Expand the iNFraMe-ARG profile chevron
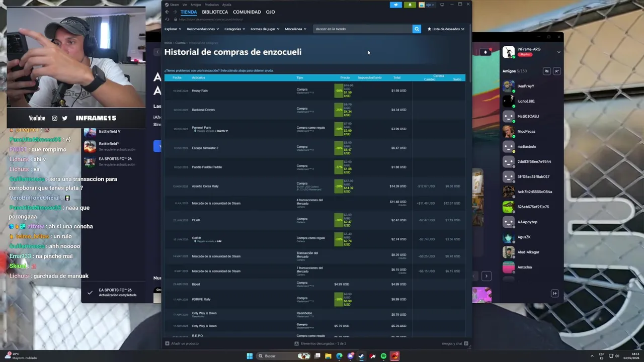644x362 pixels. tap(558, 51)
